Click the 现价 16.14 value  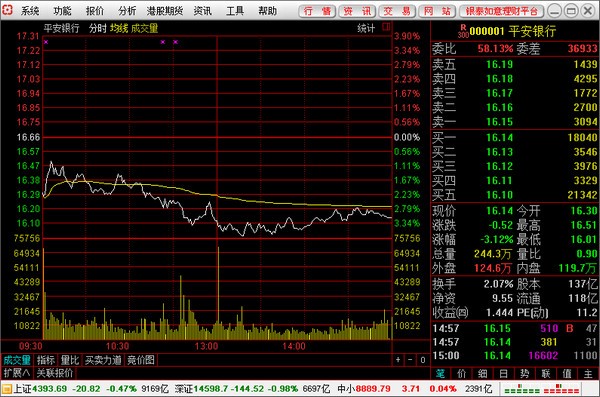(x=499, y=211)
